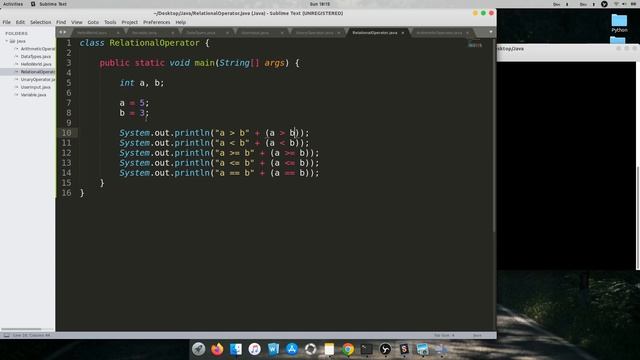The image size is (640, 360).
Task: Click line number 10 in the gutter
Action: pyautogui.click(x=67, y=133)
